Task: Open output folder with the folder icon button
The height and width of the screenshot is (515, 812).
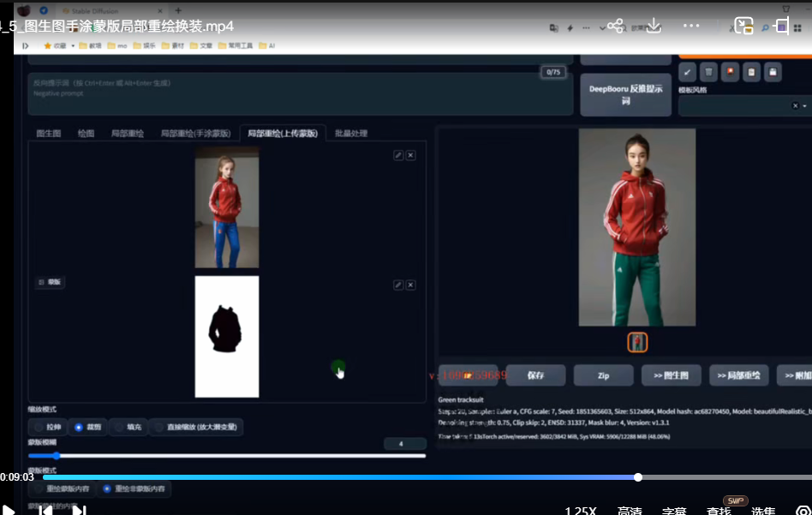Action: (x=469, y=375)
